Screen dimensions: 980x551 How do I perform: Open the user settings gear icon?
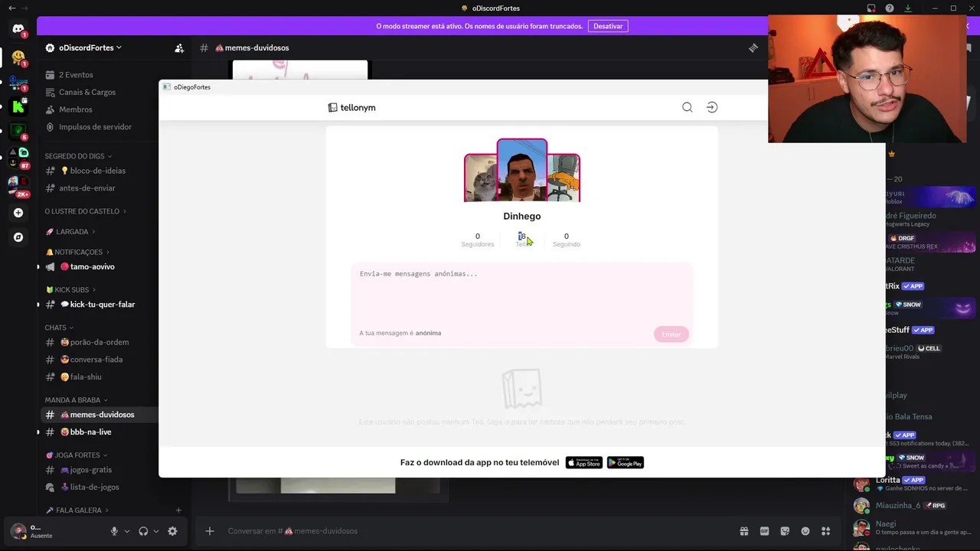pos(172,531)
